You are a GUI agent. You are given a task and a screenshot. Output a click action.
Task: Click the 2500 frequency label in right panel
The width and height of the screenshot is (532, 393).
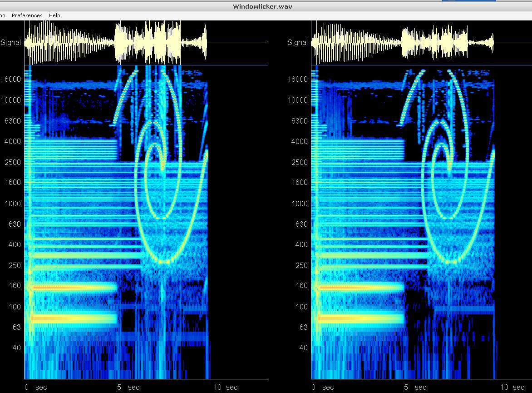(x=299, y=162)
